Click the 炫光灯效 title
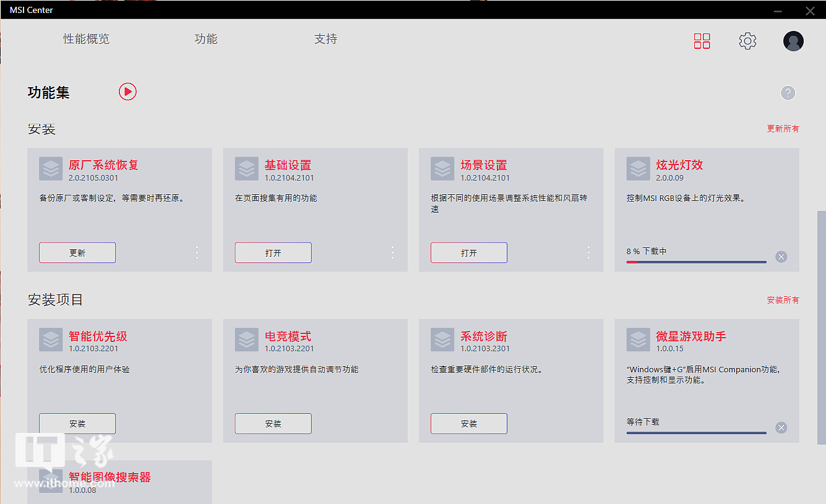The image size is (826, 504). pyautogui.click(x=679, y=165)
